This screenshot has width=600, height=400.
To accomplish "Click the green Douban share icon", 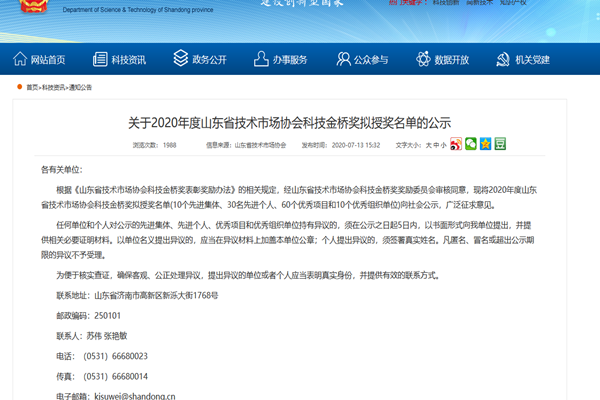I will click(x=500, y=144).
